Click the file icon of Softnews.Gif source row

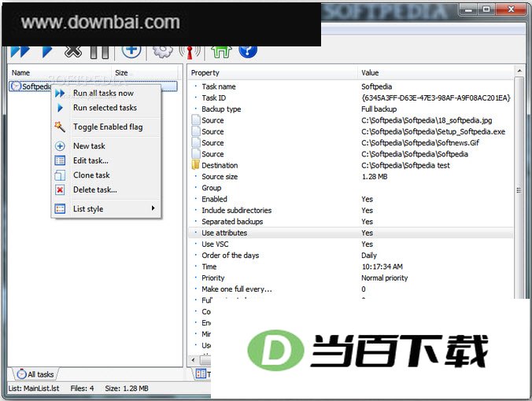coord(196,142)
